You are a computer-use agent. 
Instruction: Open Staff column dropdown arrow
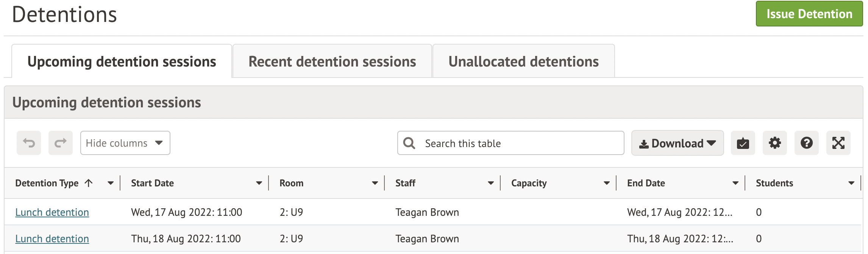coord(491,183)
